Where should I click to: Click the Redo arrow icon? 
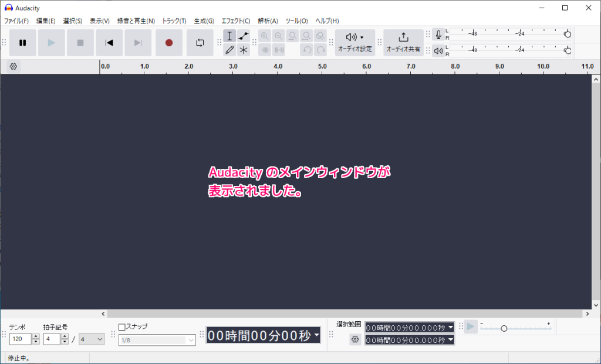320,50
